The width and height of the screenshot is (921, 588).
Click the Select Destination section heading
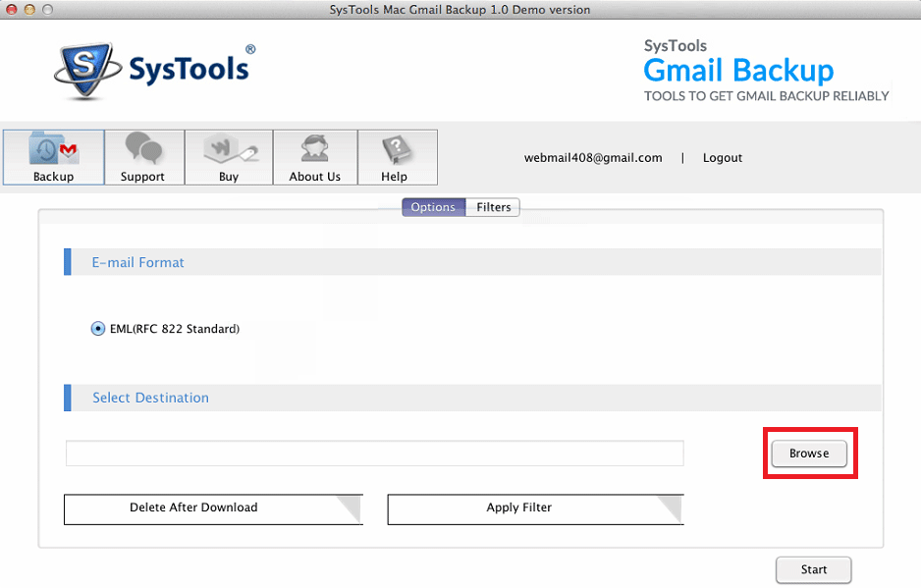point(150,398)
